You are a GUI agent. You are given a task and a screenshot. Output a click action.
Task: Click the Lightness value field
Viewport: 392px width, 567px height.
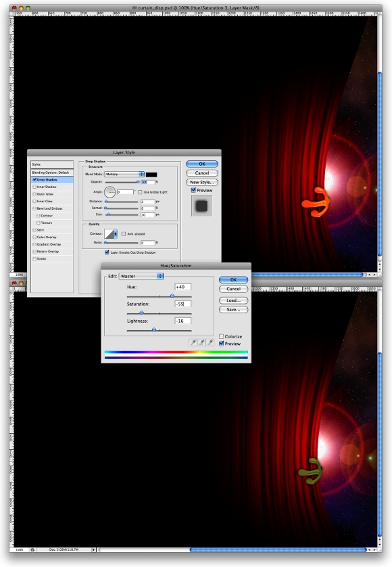pyautogui.click(x=182, y=321)
